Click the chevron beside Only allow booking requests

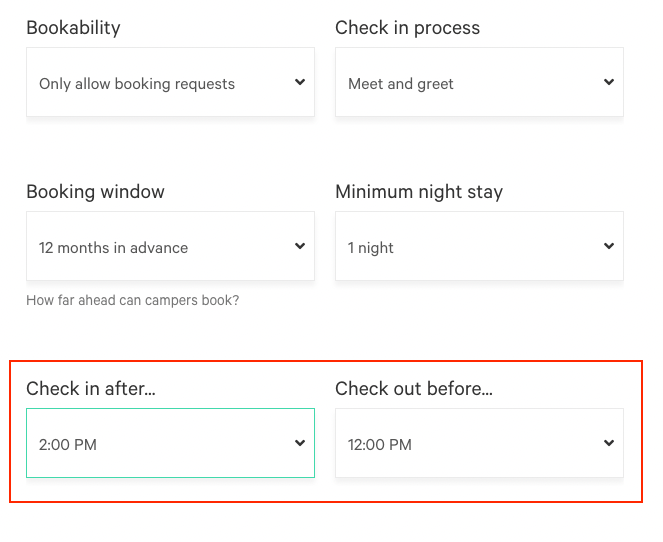pos(300,82)
